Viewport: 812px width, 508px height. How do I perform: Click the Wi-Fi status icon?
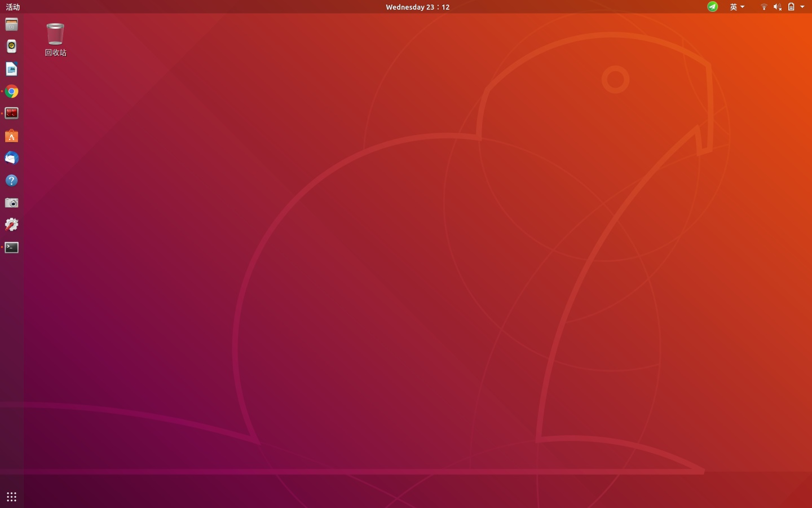[x=764, y=7]
